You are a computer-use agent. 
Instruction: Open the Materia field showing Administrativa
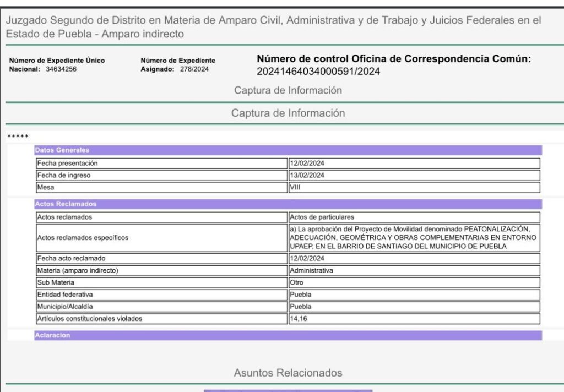(414, 270)
